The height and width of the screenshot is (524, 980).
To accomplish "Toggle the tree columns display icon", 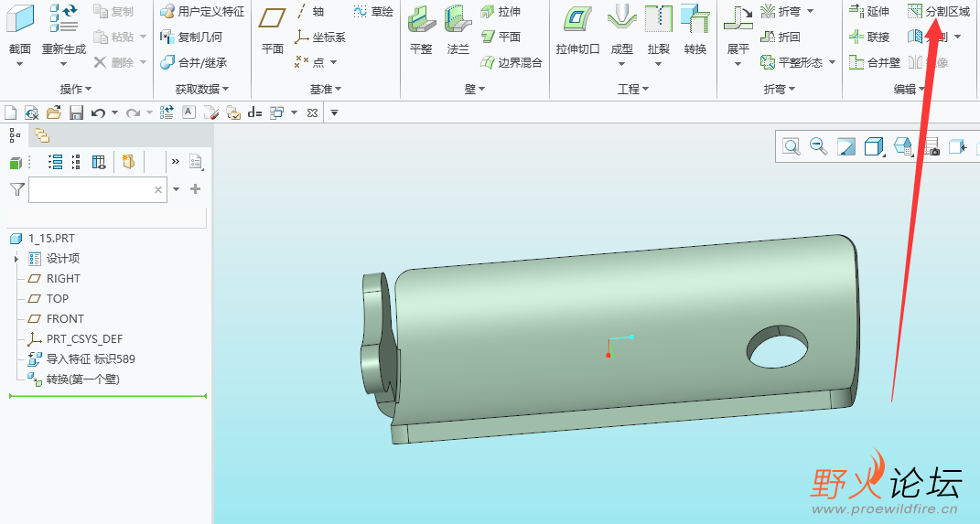I will pos(99,163).
